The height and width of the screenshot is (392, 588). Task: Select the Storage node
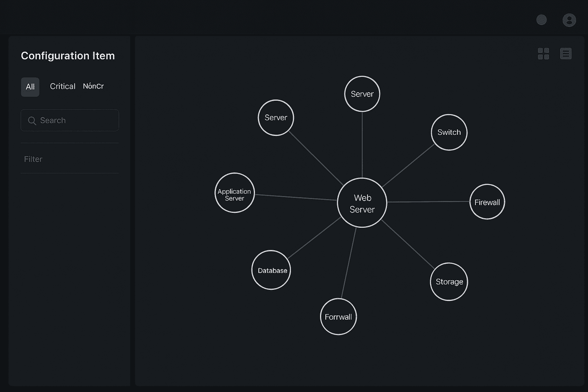click(x=449, y=282)
